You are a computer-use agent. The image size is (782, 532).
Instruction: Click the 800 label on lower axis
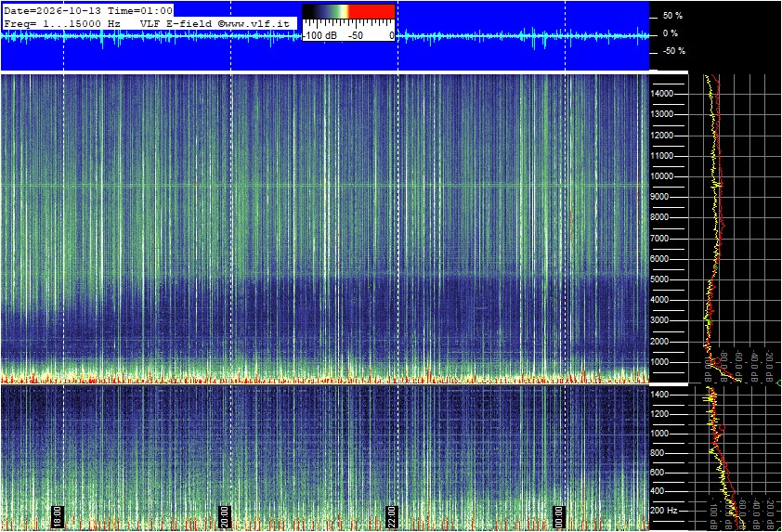[658, 453]
